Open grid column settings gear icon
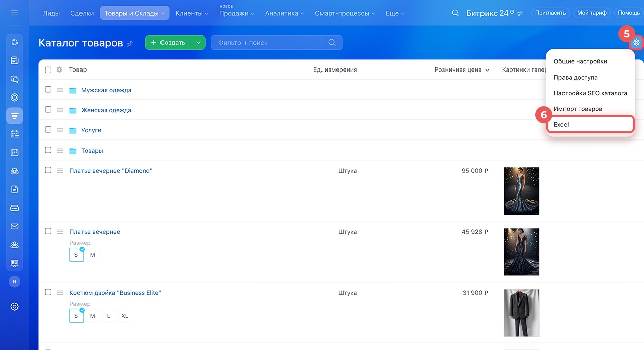Screen dimensions: 644x350 point(59,70)
